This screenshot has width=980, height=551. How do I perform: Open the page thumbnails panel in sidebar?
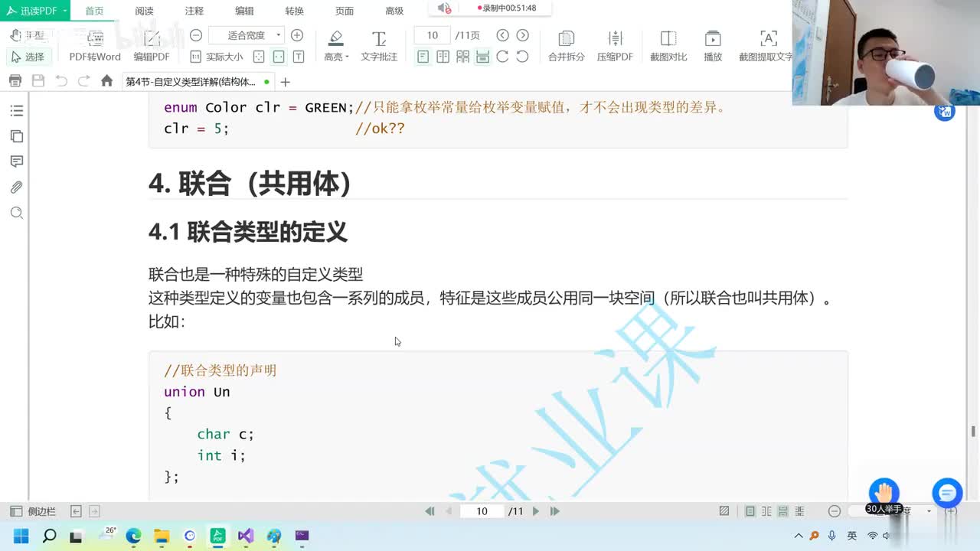click(16, 136)
